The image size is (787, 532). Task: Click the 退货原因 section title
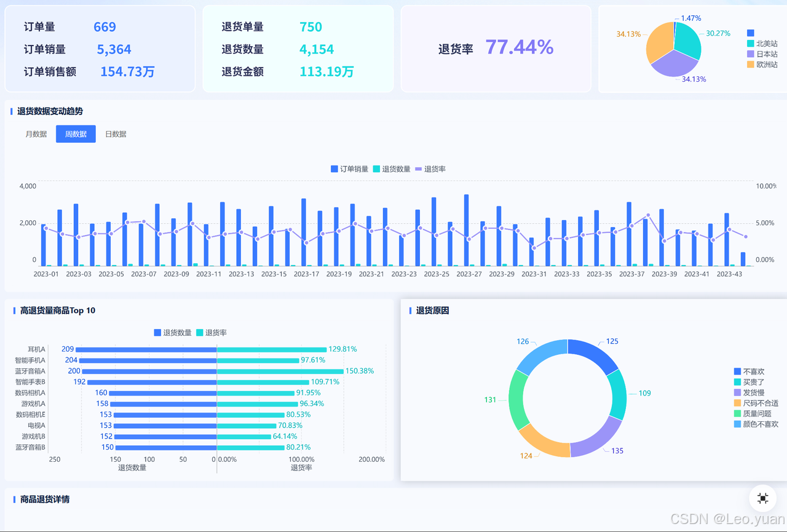[432, 311]
